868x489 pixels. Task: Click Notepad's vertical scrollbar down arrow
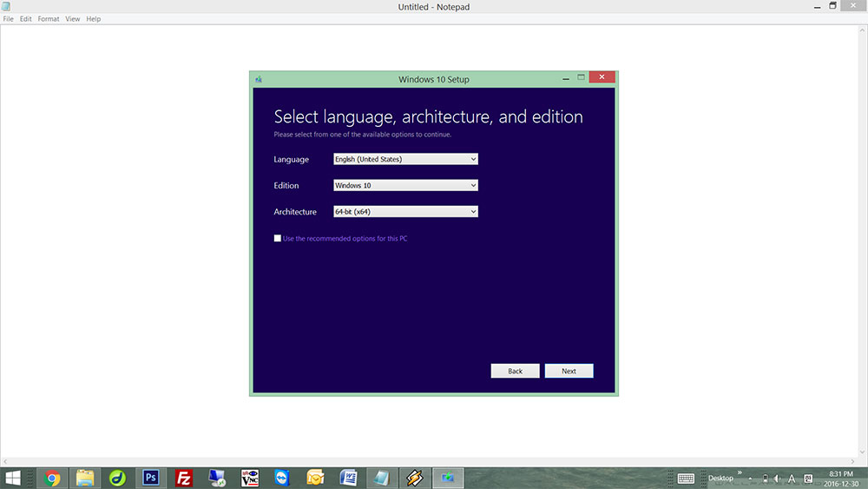[862, 452]
